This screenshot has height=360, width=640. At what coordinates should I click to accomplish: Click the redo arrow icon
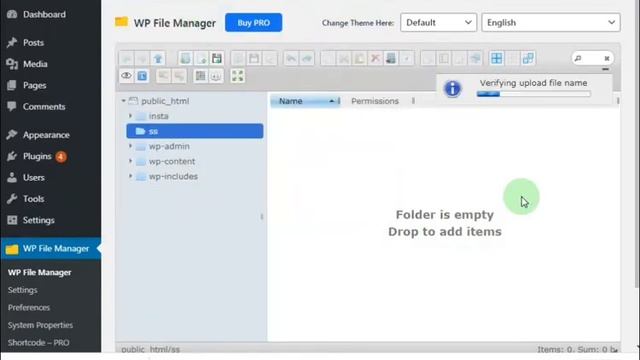tap(307, 58)
